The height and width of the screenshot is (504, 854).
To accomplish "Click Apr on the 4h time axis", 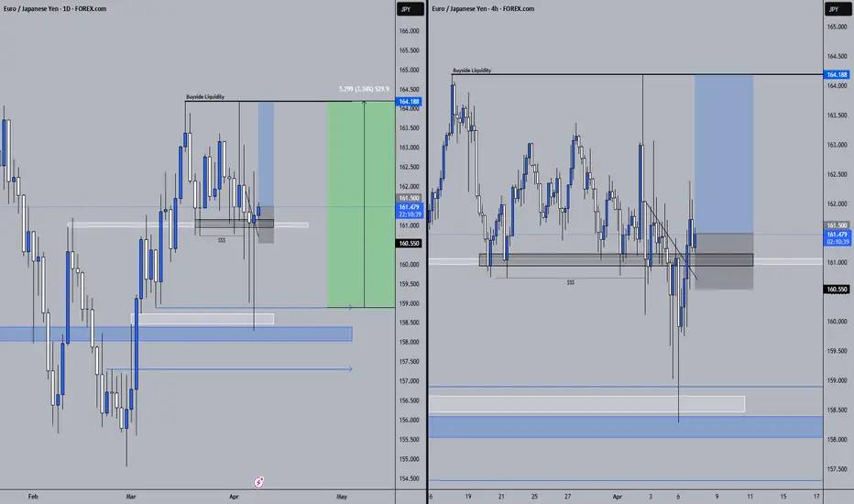I will click(617, 497).
